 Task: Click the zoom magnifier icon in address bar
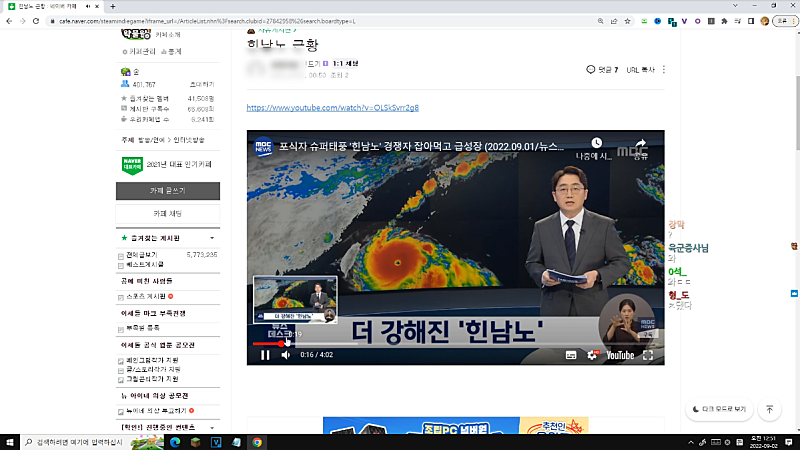(601, 21)
